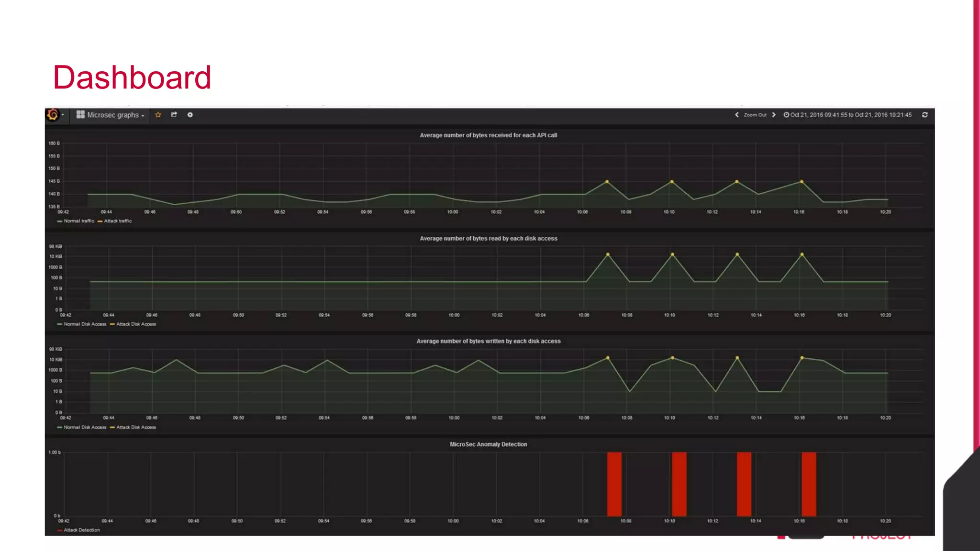Toggle Normal traffic legend series
Viewport: 980px width, 551px height.
pos(78,221)
